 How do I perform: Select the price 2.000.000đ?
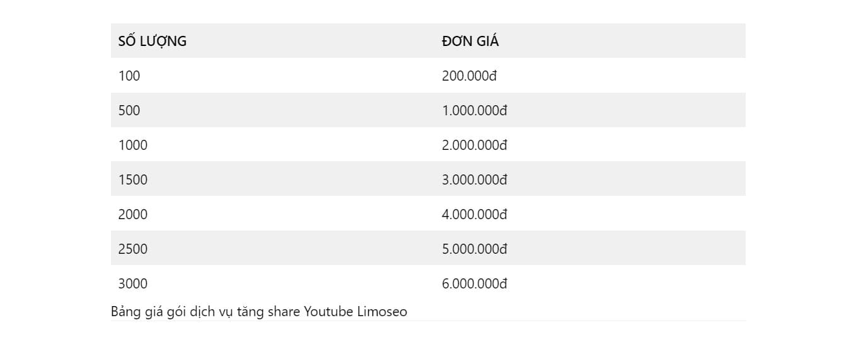[x=475, y=145]
